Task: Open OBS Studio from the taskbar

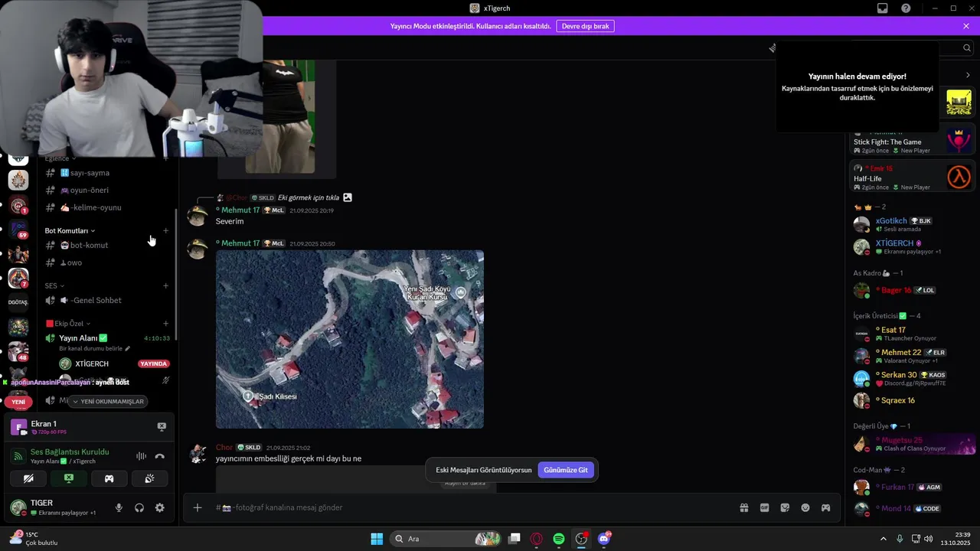Action: click(581, 539)
